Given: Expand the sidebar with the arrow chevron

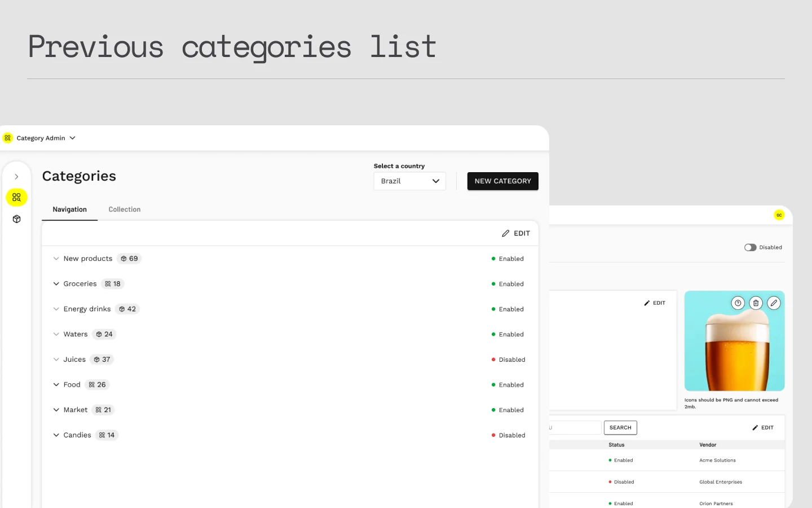Looking at the screenshot, I should (x=16, y=177).
